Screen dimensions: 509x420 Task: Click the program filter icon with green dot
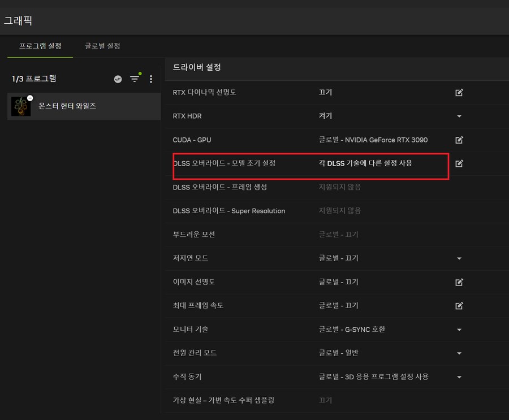click(134, 79)
